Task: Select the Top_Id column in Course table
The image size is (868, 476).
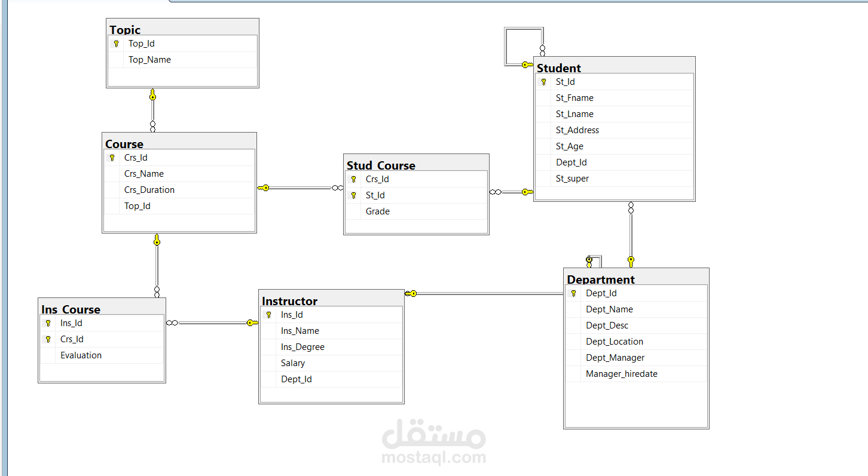Action: [179, 206]
